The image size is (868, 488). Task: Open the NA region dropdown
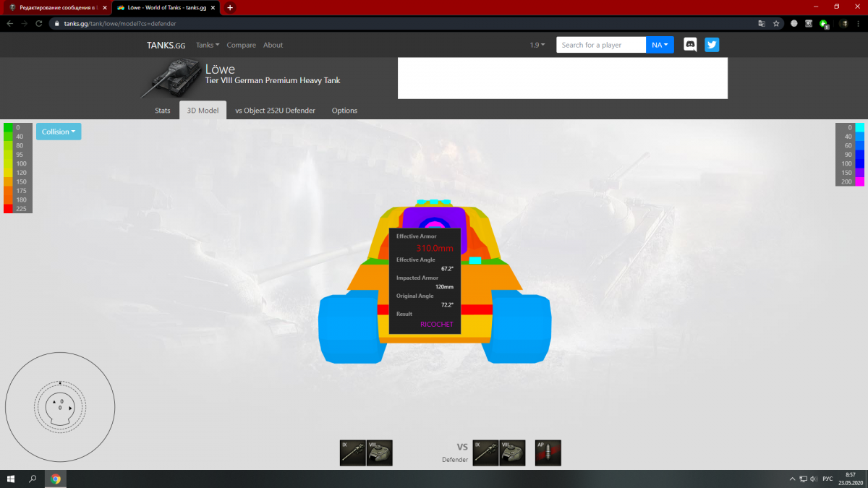coord(660,45)
